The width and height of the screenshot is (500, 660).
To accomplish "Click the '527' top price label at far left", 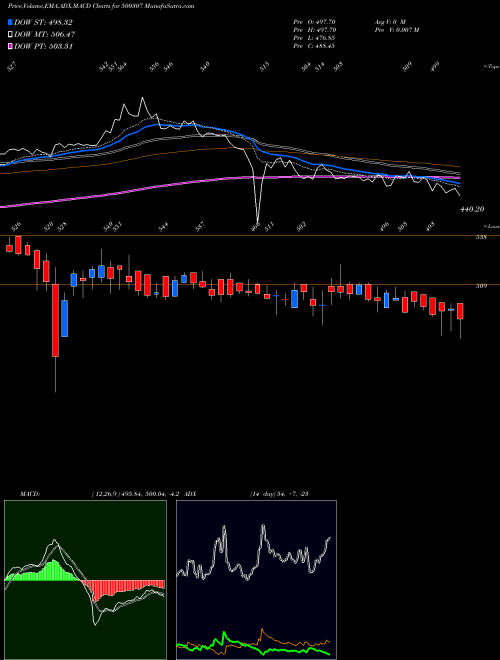I will tap(12, 67).
